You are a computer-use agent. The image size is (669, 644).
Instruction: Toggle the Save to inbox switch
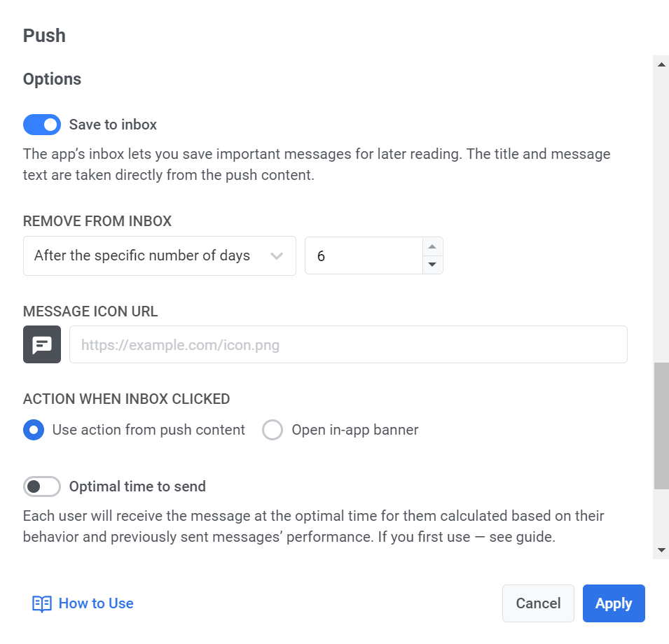(42, 125)
